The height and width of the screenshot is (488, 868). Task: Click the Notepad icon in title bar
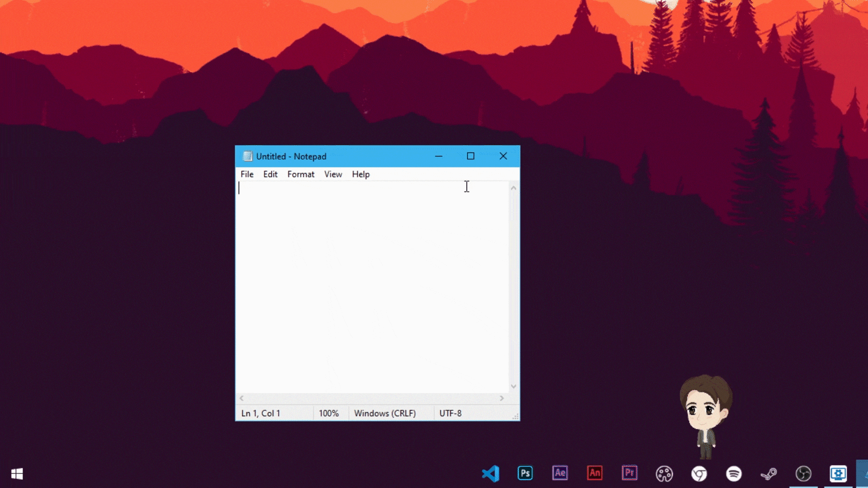(247, 156)
